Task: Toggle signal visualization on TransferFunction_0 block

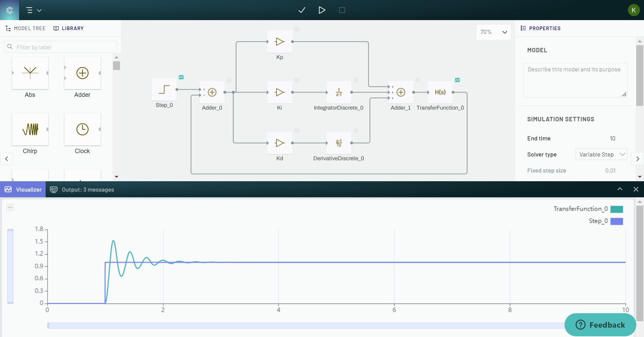Action: pos(457,80)
